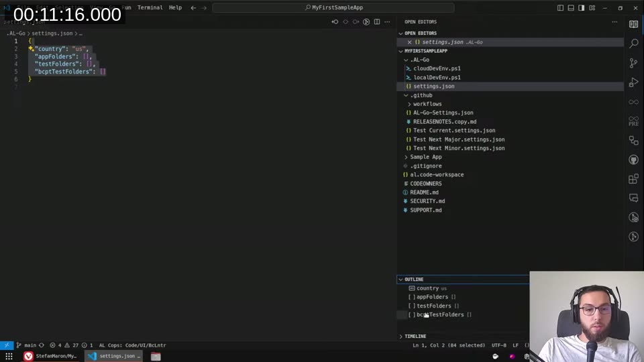Open the Terminal menu
Screen dimensions: 644x362
(x=150, y=7)
